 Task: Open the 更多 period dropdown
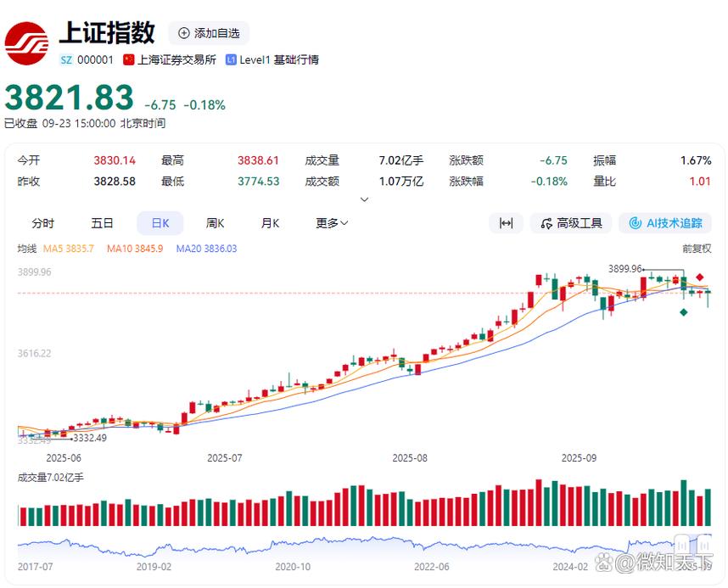(x=332, y=223)
